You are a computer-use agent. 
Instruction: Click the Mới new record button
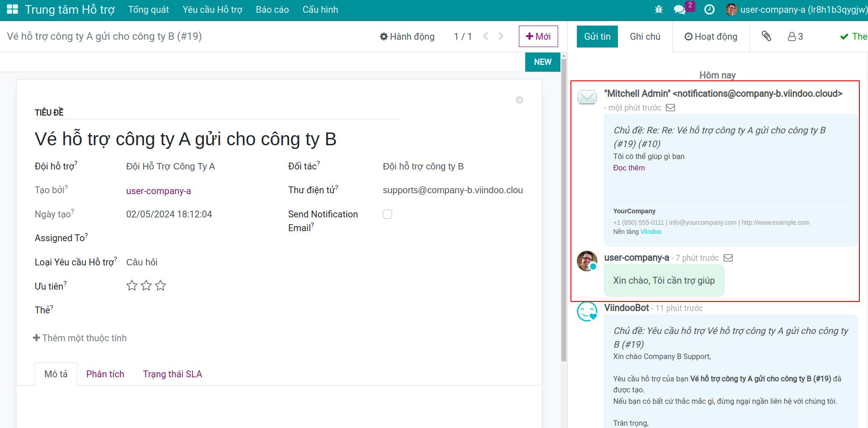539,36
